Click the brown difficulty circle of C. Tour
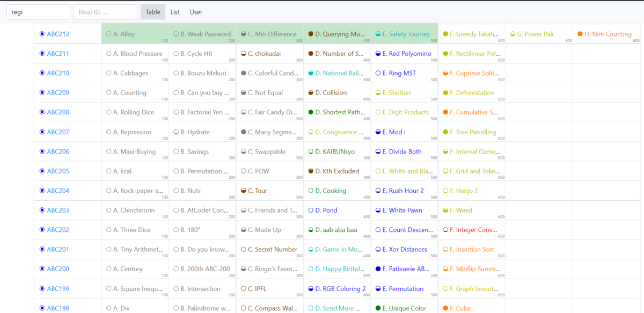 244,191
